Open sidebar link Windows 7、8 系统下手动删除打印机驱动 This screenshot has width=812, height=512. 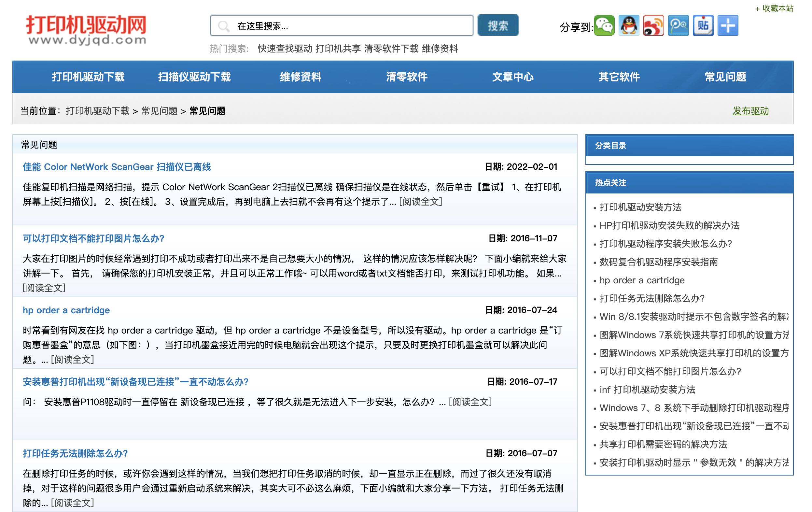point(694,408)
